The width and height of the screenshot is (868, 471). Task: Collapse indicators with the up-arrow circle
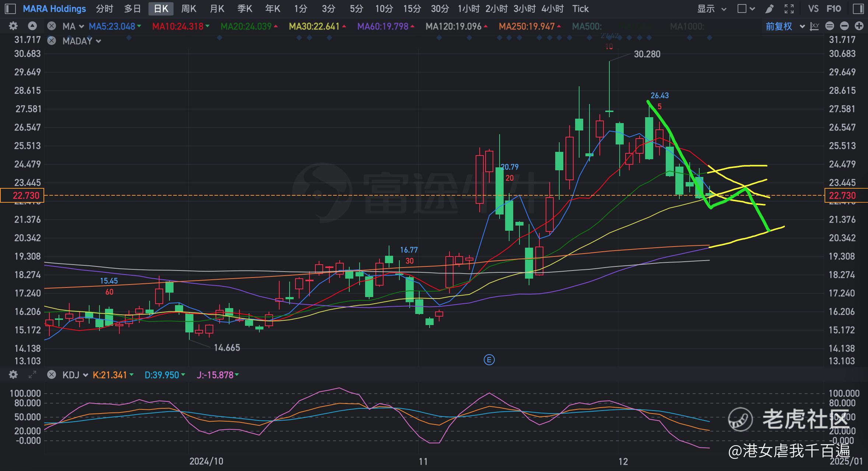pos(32,26)
